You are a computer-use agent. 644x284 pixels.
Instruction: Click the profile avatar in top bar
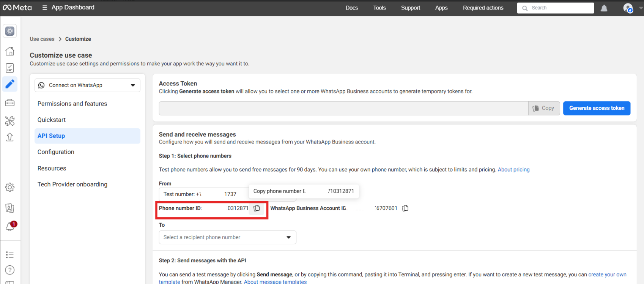click(628, 8)
